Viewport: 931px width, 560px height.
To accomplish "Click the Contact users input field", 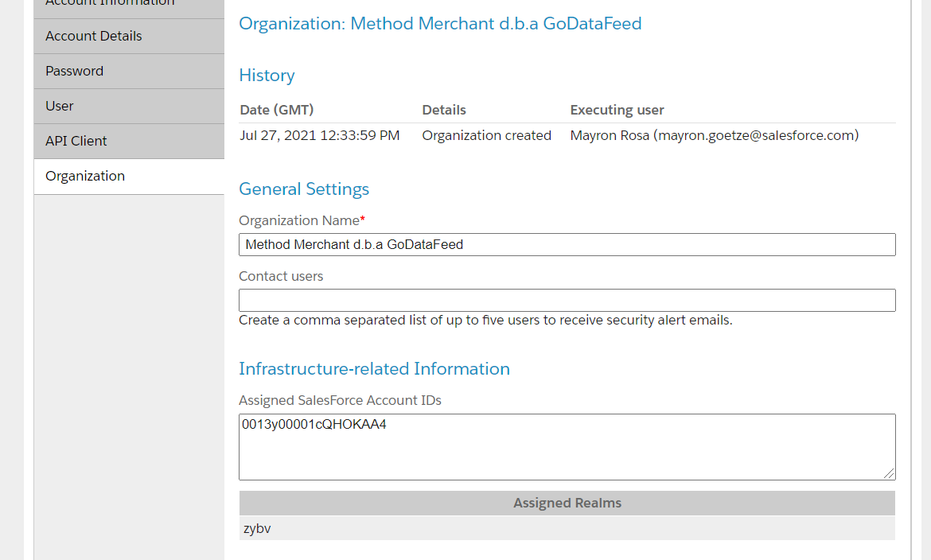I will (x=567, y=301).
